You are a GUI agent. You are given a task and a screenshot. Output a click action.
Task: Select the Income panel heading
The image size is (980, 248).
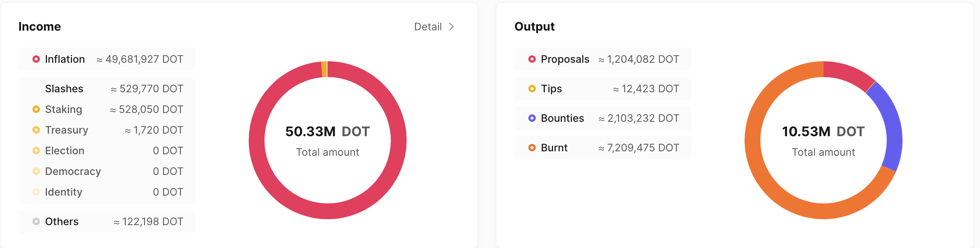[x=39, y=26]
